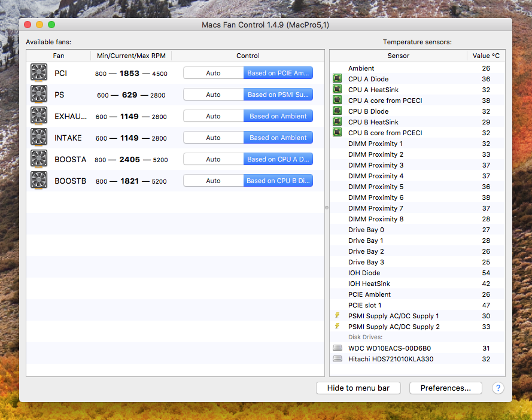Click the Hitachi HDS721010KLA330 drive icon
This screenshot has width=532, height=420.
coord(338,358)
